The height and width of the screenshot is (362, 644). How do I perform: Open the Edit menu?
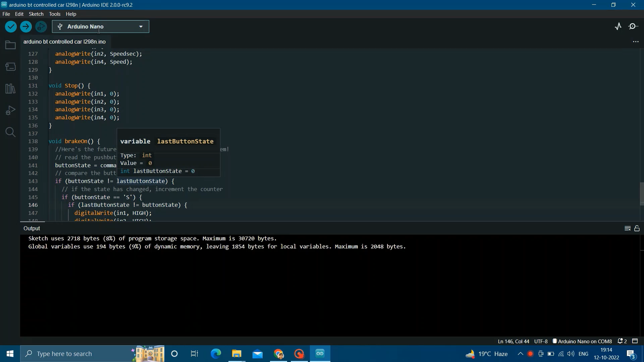click(19, 14)
